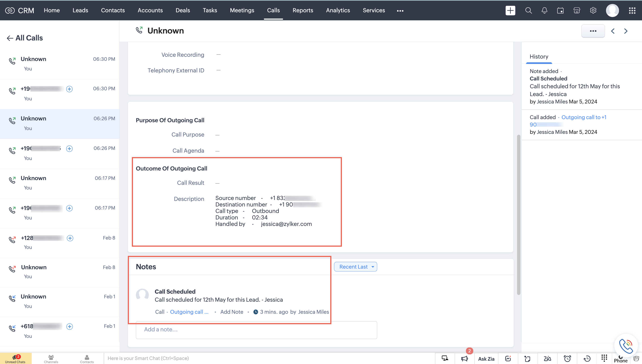This screenshot has width=642, height=364.
Task: Open the calendar icon in top bar
Action: pos(560,11)
